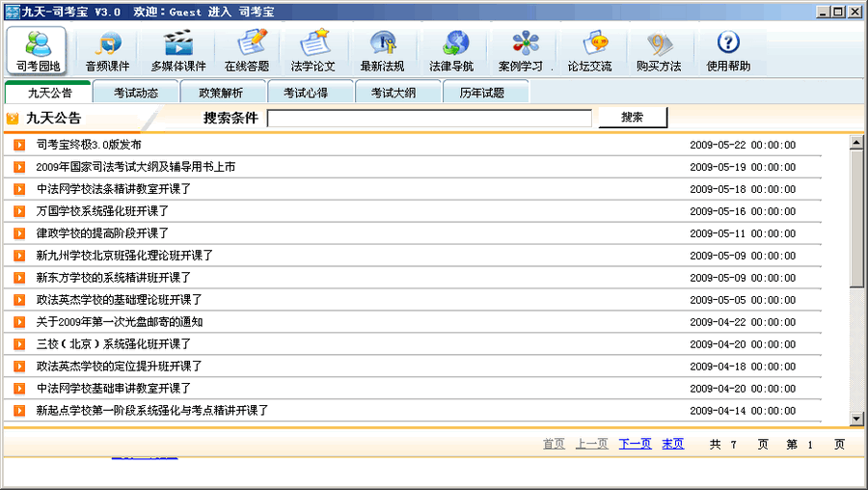The image size is (868, 490).
Task: Open 论坛交流 forum icon
Action: click(589, 50)
